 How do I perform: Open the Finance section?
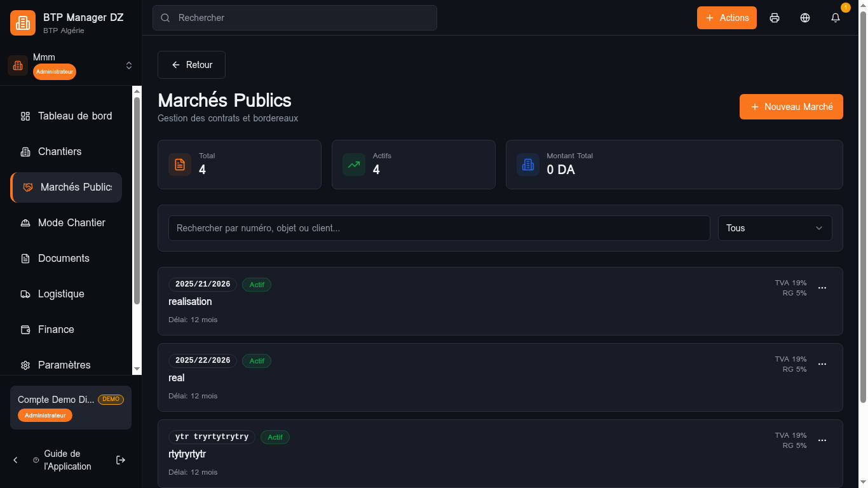tap(55, 329)
